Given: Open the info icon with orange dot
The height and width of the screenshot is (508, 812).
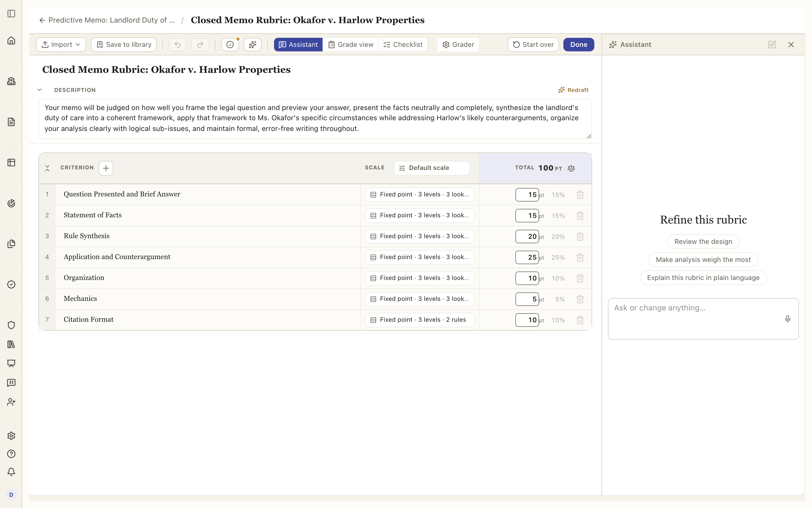Looking at the screenshot, I should (230, 45).
